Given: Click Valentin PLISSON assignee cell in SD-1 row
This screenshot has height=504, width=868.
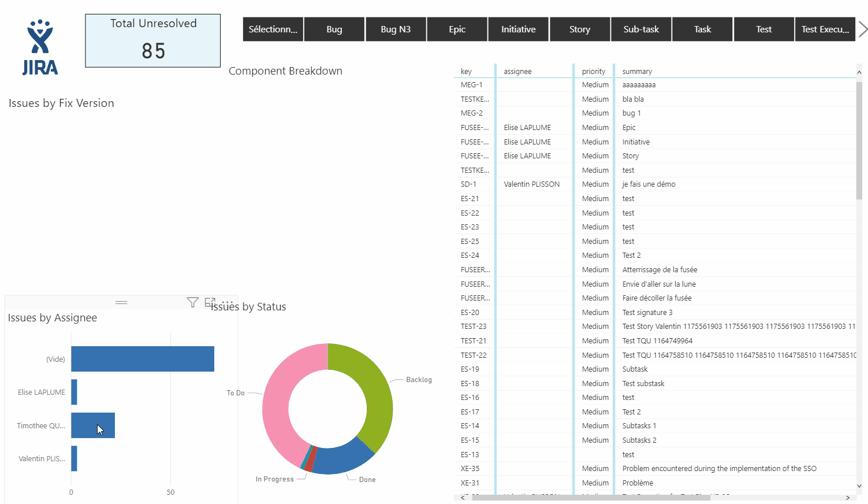Looking at the screenshot, I should point(532,184).
